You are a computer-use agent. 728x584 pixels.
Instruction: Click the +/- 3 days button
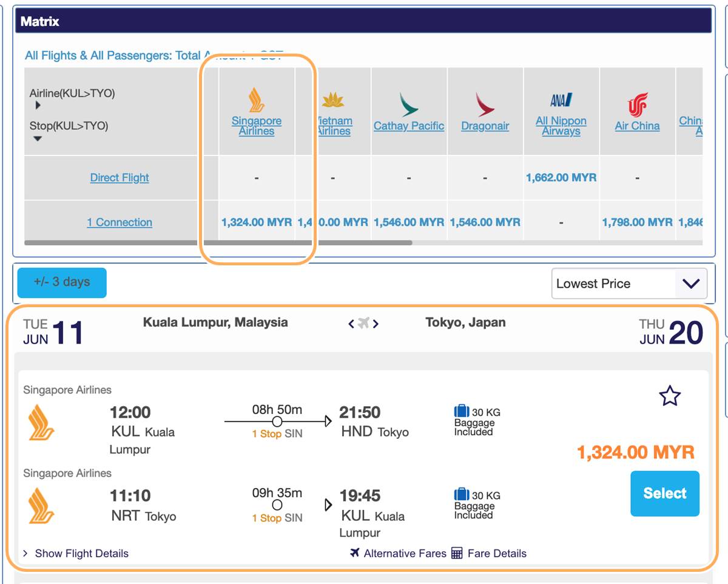(x=62, y=282)
